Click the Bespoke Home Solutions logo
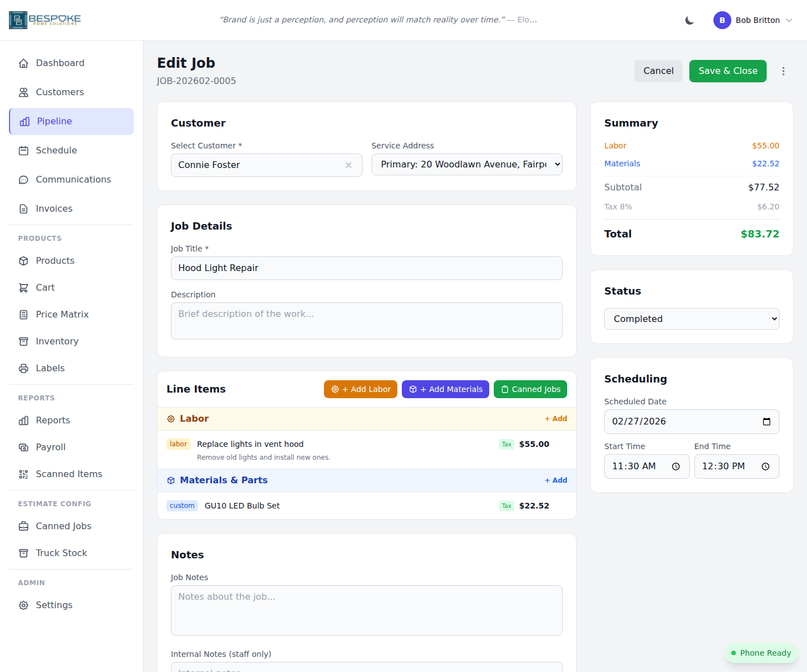 [45, 20]
